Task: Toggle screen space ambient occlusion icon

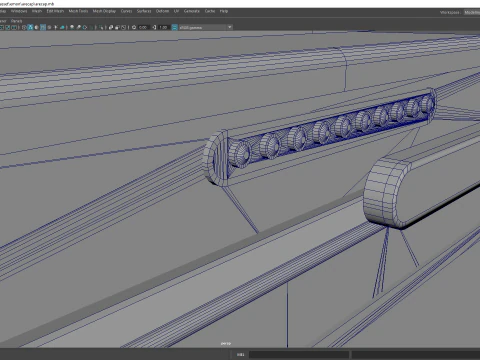Action: point(72,27)
